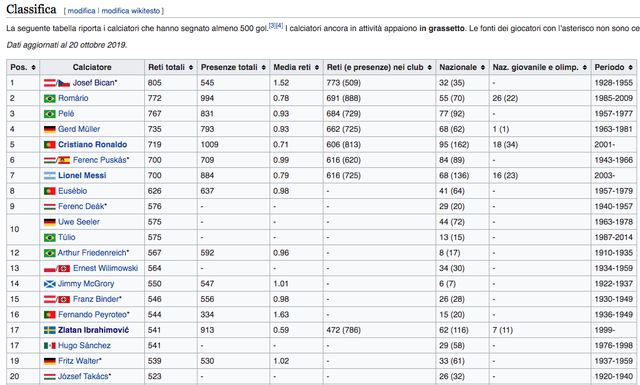Viewport: 640px width, 385px height.
Task: Open Uwe Seeler player page
Action: (x=79, y=222)
